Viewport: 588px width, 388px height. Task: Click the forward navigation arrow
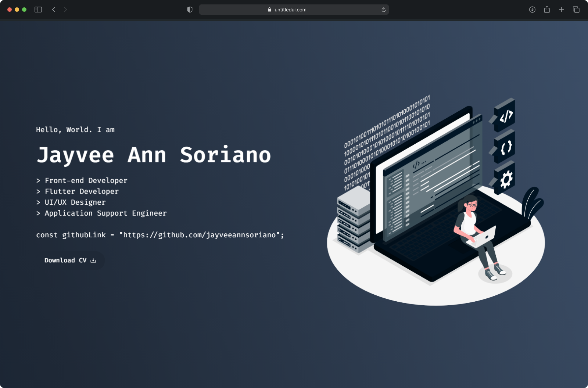tap(65, 10)
